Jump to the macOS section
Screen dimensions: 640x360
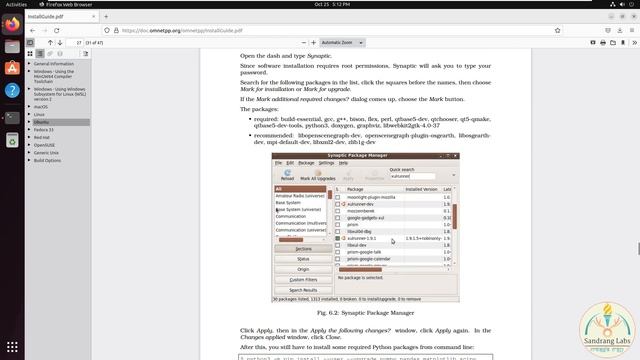pyautogui.click(x=41, y=107)
